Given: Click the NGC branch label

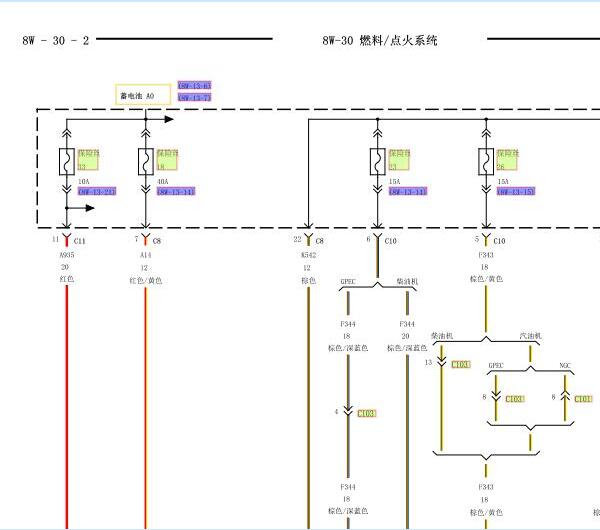Looking at the screenshot, I should pos(565,366).
